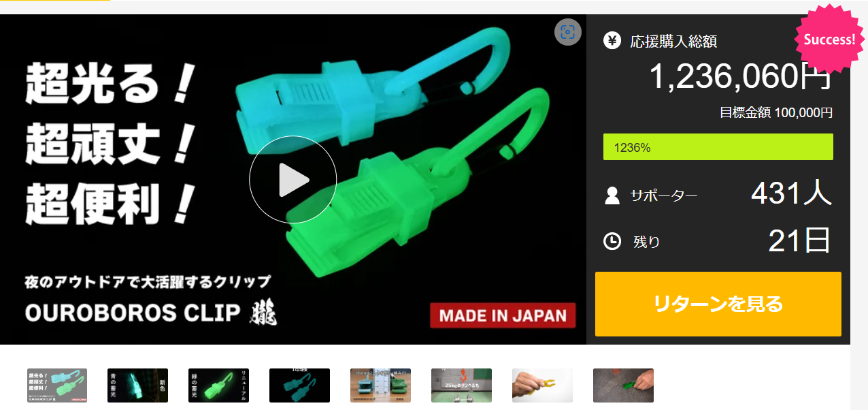
Task: Click the supporter person icon
Action: (x=612, y=196)
